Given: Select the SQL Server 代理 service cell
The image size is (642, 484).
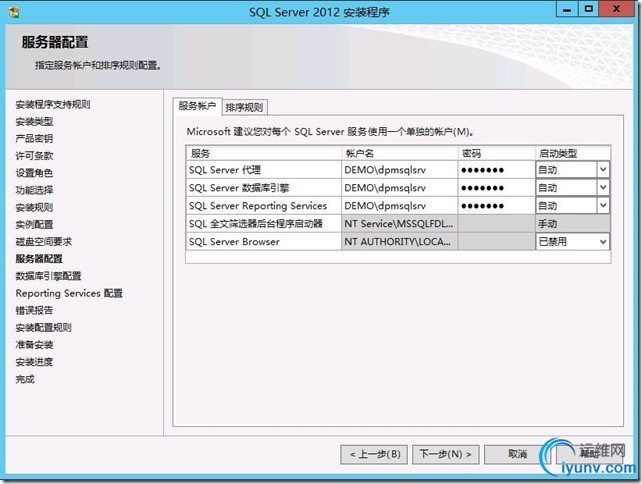Looking at the screenshot, I should (263, 170).
